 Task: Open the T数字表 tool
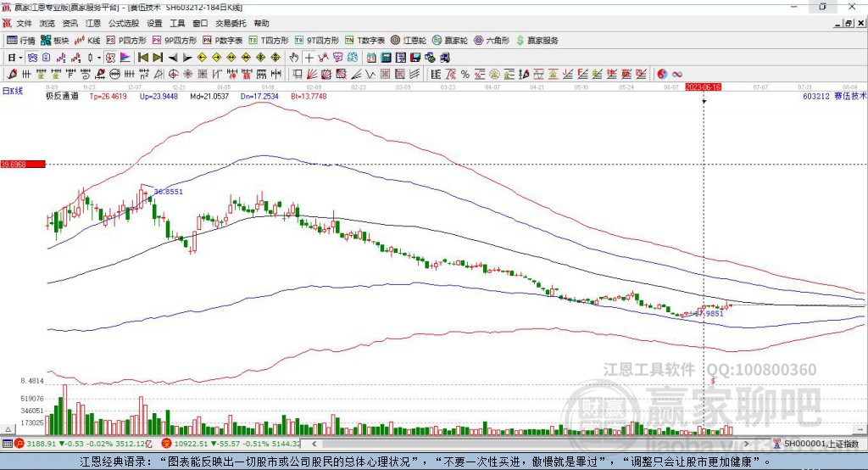click(364, 41)
